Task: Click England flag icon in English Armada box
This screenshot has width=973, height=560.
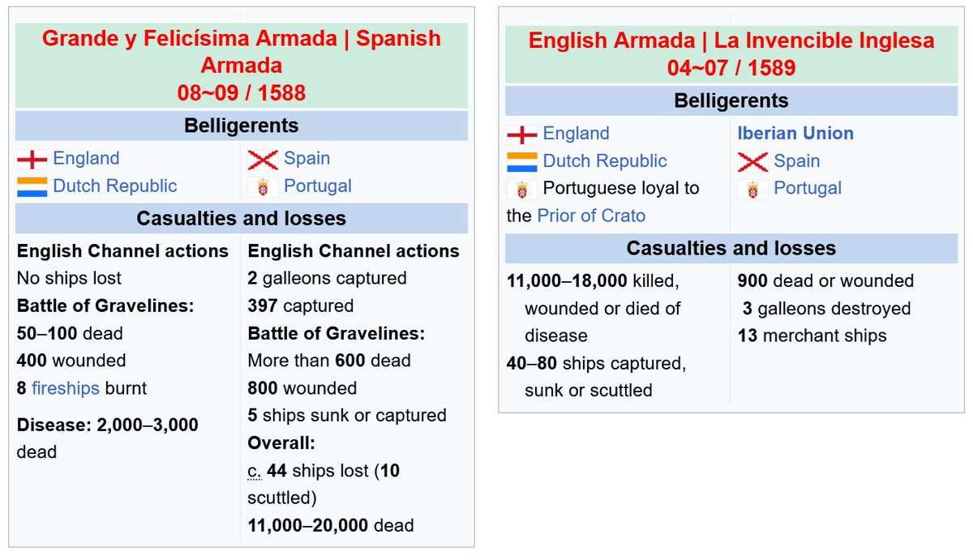Action: pyautogui.click(x=521, y=134)
